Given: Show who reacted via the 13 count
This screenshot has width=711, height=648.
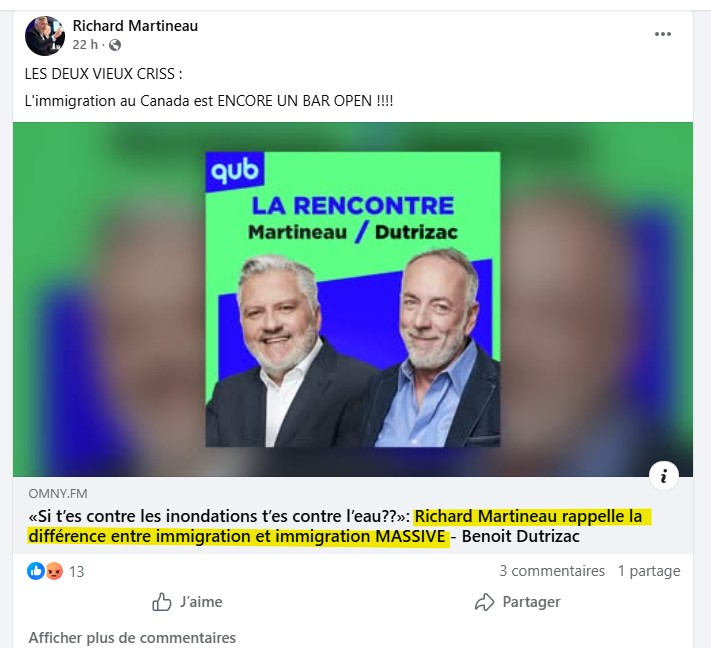Looking at the screenshot, I should (77, 571).
